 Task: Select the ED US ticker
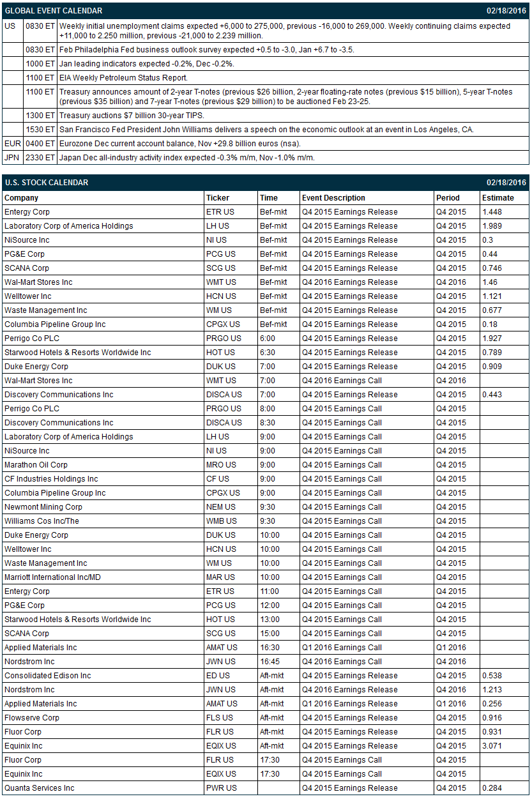coord(218,676)
